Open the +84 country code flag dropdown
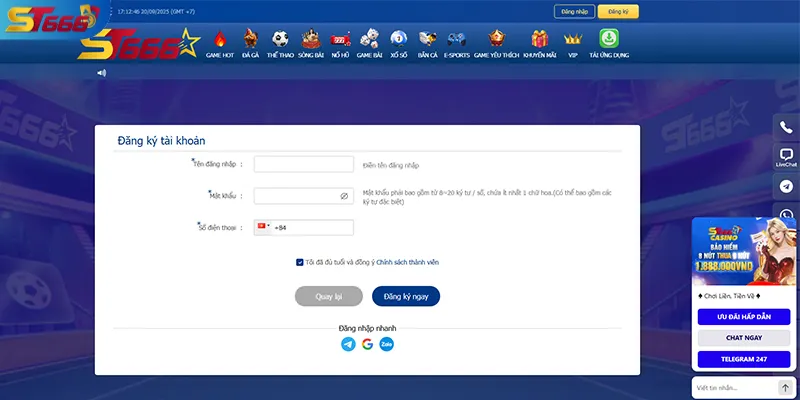 coord(264,228)
